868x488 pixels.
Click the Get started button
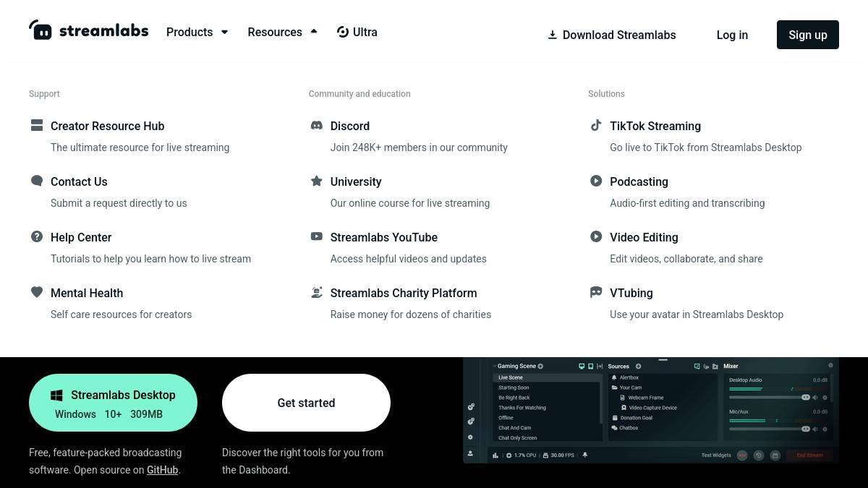click(x=306, y=403)
